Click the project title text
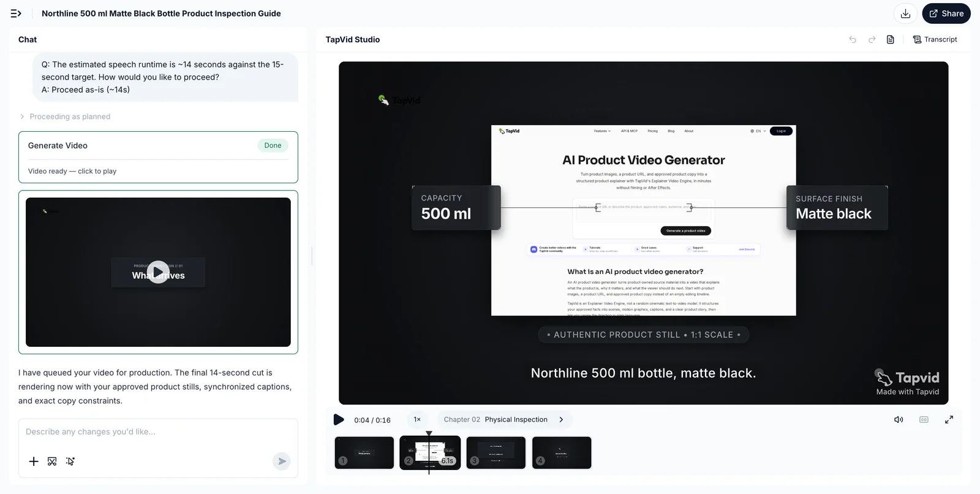980x494 pixels. 161,13
